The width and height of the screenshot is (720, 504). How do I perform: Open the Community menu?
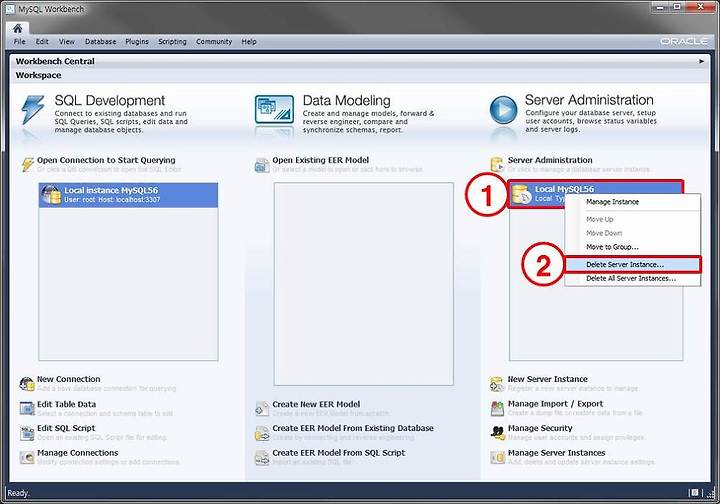point(214,42)
